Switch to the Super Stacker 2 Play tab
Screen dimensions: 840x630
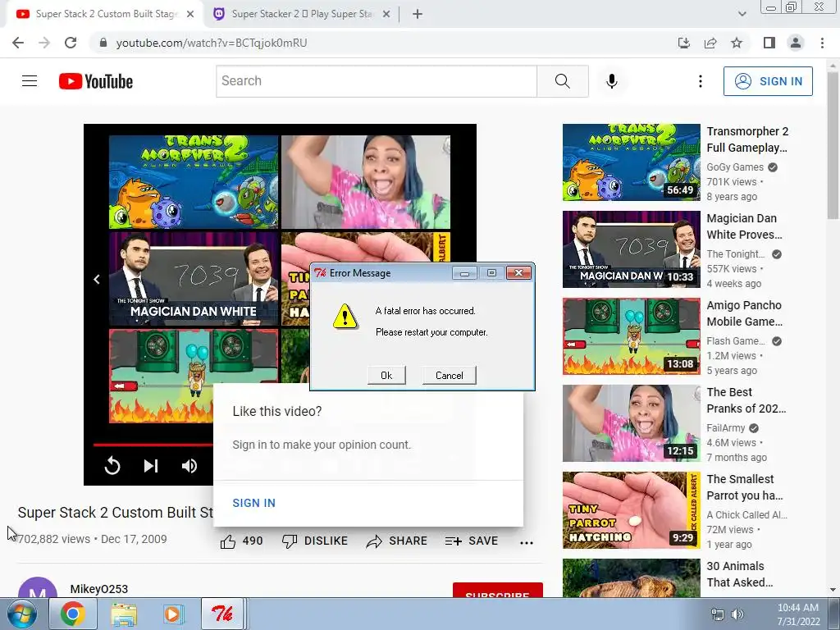tap(301, 14)
